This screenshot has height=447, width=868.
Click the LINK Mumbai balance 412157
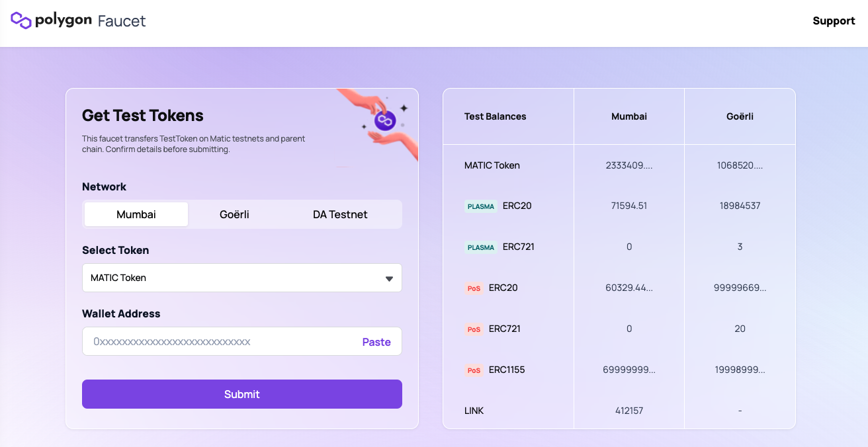[x=629, y=411]
